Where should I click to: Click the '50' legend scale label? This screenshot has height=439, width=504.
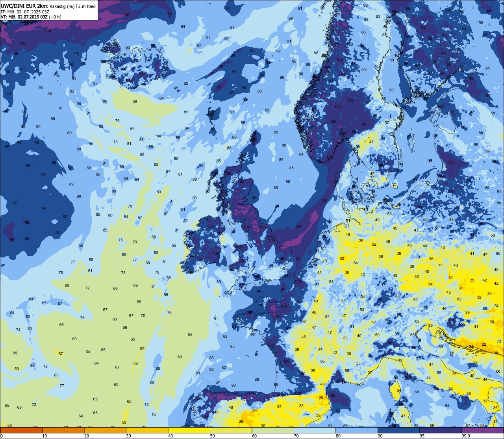pos(212,436)
